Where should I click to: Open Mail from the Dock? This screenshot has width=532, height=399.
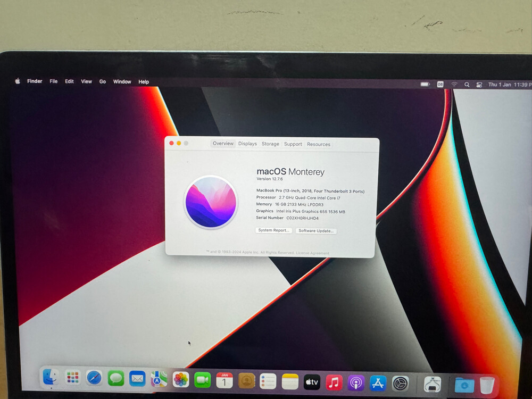click(137, 379)
